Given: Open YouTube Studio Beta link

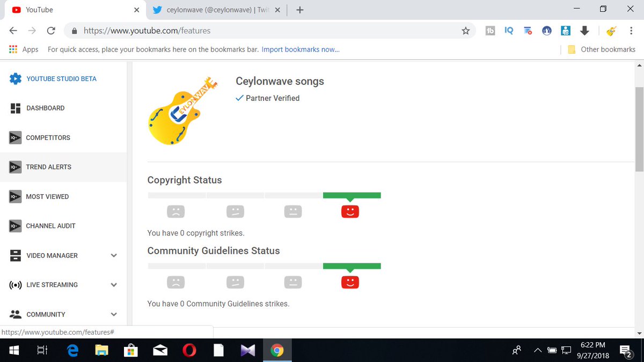Looking at the screenshot, I should pyautogui.click(x=62, y=78).
